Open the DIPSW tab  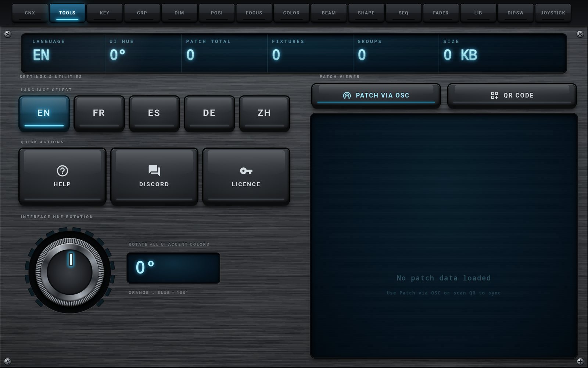click(516, 13)
